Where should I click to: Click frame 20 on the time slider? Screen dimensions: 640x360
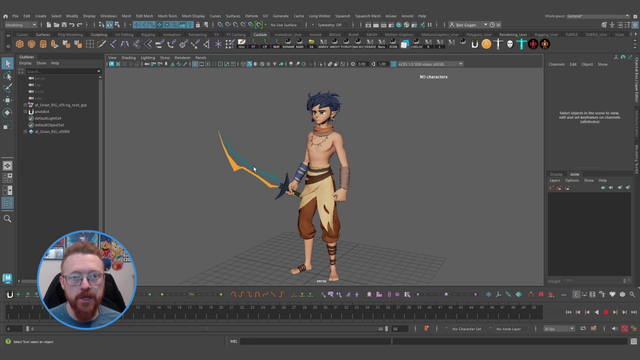pos(221,313)
